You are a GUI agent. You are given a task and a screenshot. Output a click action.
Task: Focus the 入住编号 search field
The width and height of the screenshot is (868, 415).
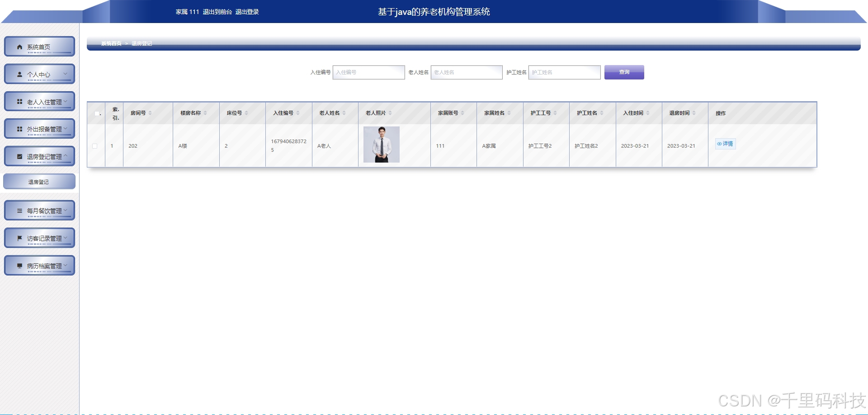coord(368,72)
